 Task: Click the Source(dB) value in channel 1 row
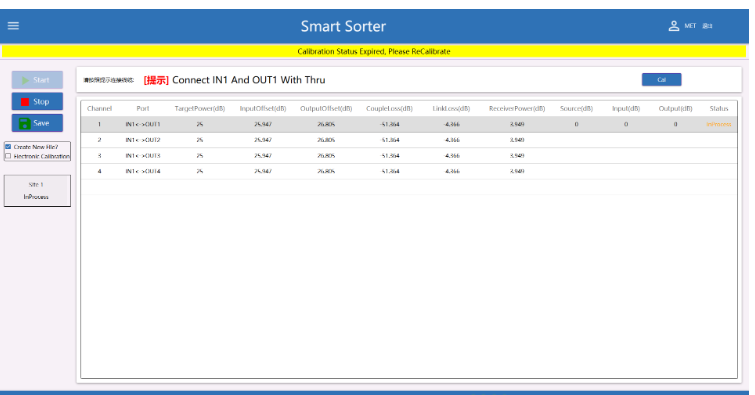[576, 124]
